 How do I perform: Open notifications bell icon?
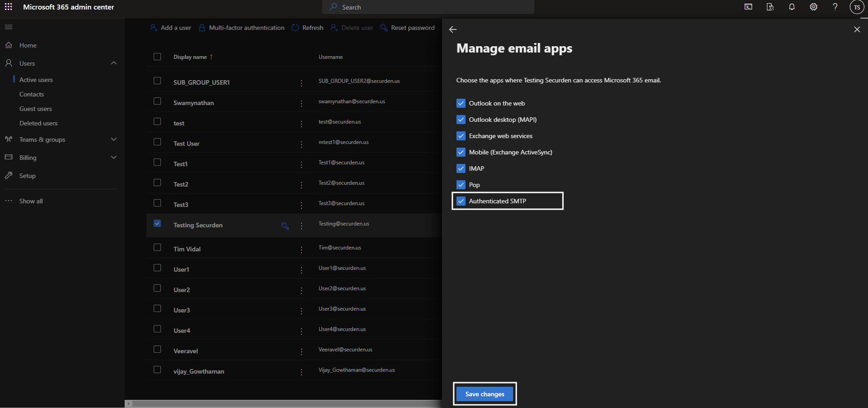(x=792, y=7)
